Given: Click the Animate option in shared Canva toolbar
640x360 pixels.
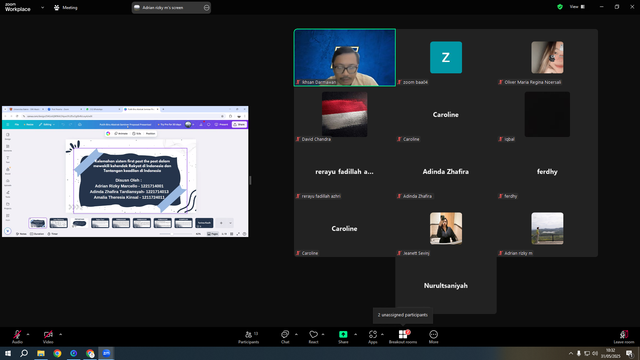Looking at the screenshot, I should [x=121, y=133].
